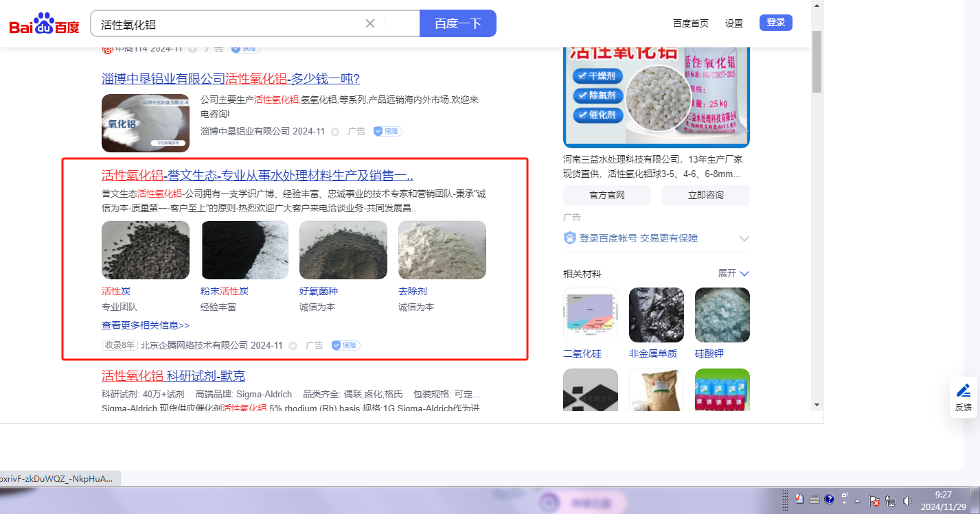Click the volume speaker icon in system tray

[907, 500]
